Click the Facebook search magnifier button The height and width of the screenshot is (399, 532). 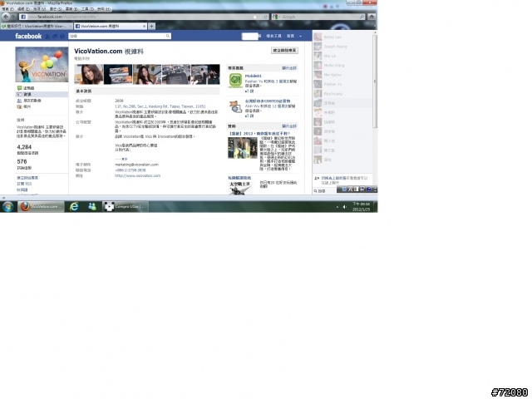[x=168, y=36]
